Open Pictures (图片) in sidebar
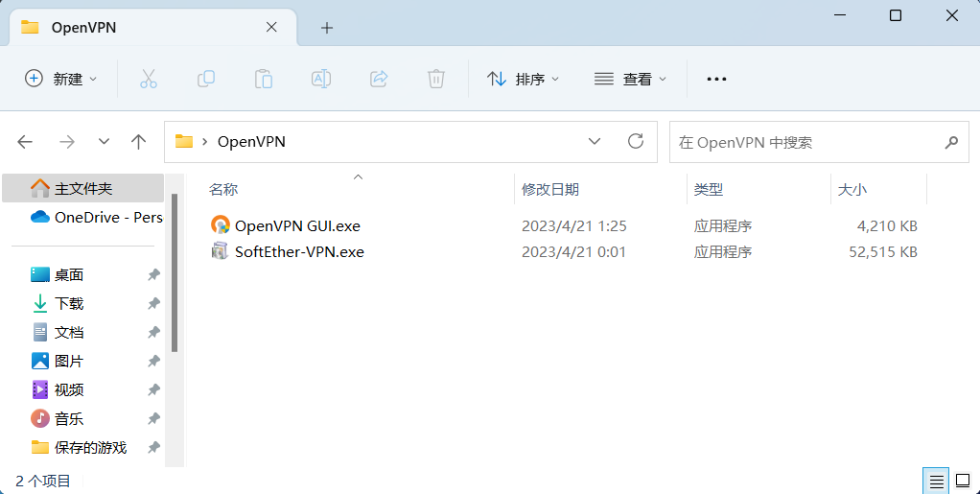Image resolution: width=980 pixels, height=494 pixels. point(69,361)
